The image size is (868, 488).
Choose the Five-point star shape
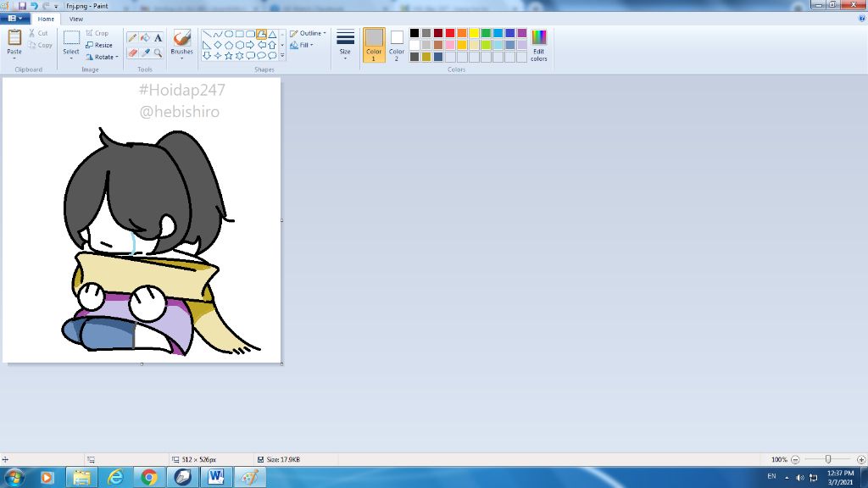click(229, 55)
